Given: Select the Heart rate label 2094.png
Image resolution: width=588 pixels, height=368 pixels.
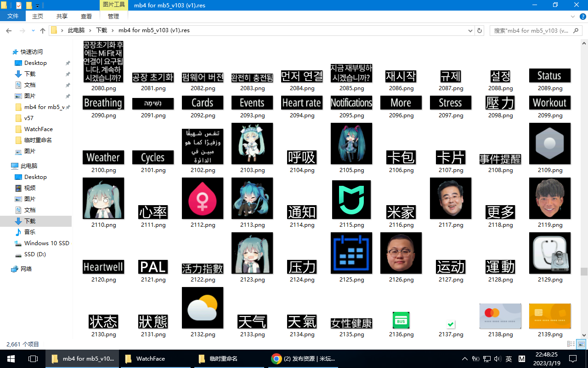Looking at the screenshot, I should 302,103.
